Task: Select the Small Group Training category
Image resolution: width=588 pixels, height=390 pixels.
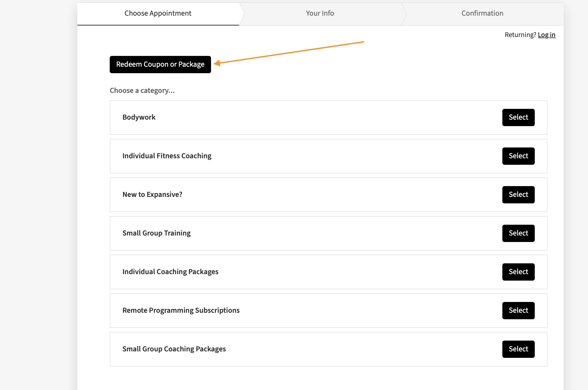Action: point(518,233)
